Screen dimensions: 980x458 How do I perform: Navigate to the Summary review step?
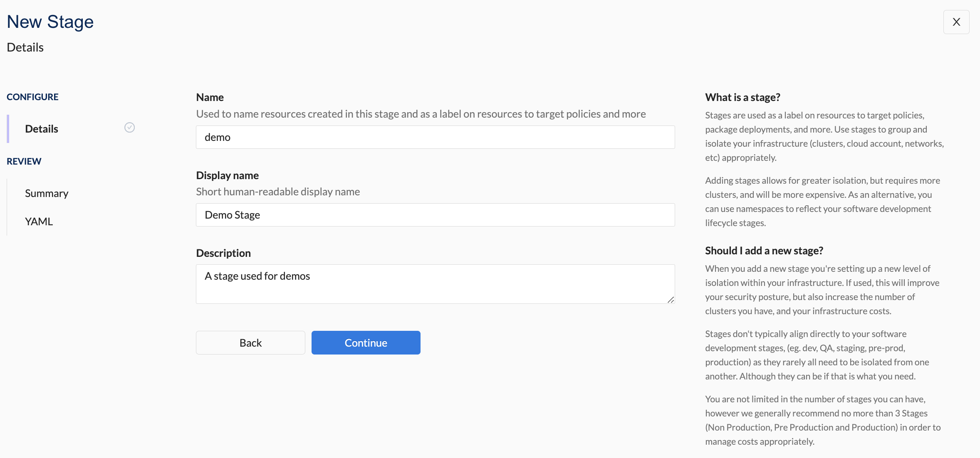point(46,192)
